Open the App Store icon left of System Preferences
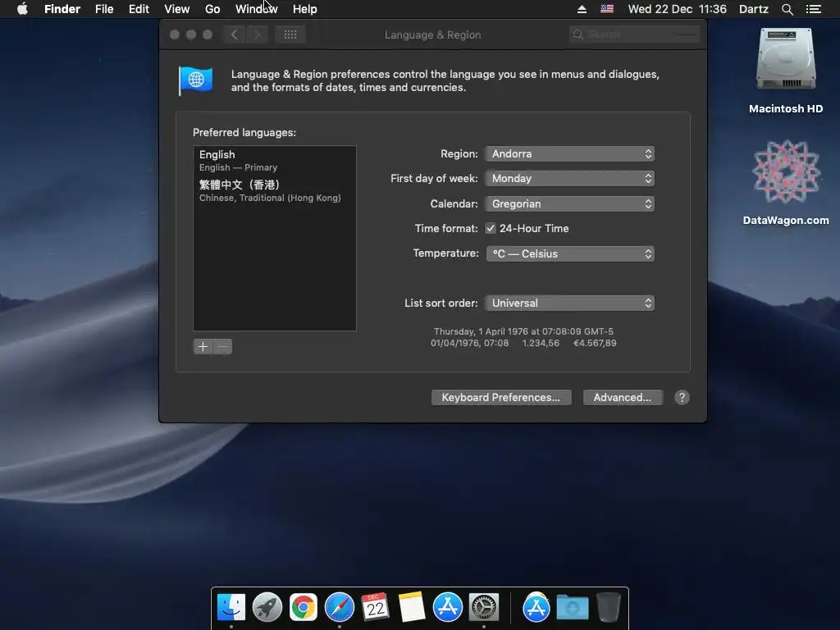Screen dimensions: 840x630 447,607
